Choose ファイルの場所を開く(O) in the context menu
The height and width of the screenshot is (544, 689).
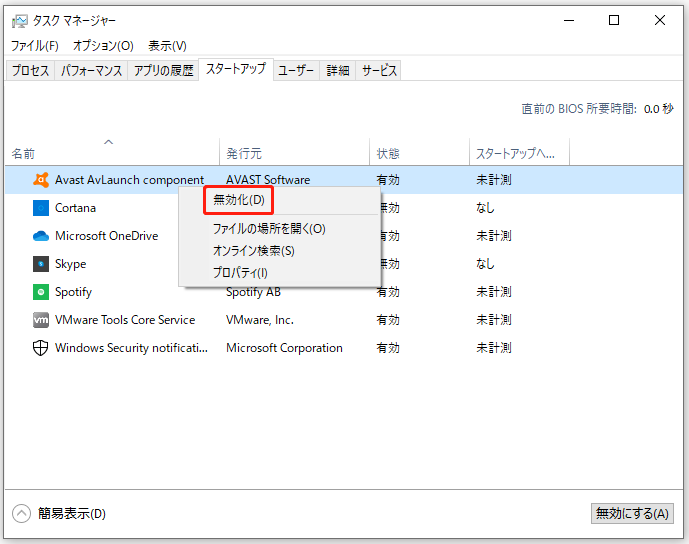point(269,228)
